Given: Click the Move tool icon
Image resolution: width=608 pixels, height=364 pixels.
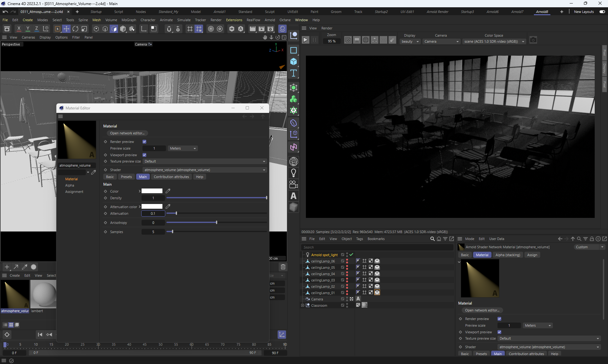Looking at the screenshot, I should point(66,29).
